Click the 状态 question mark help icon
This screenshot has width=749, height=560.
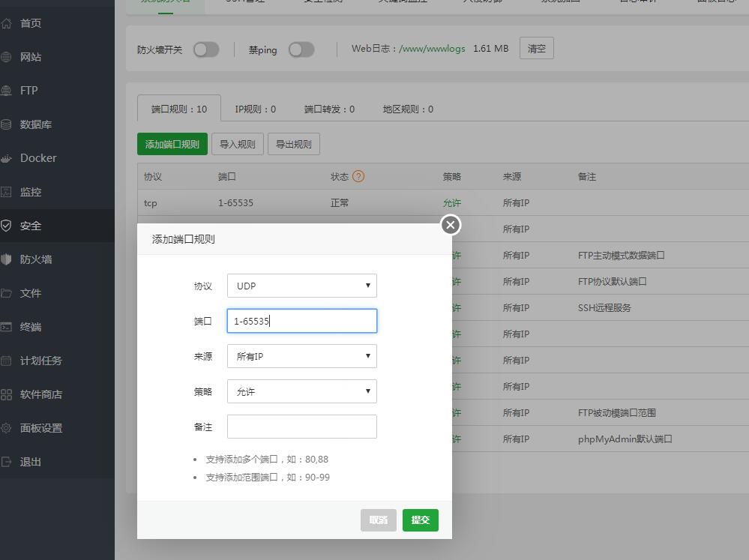358,176
